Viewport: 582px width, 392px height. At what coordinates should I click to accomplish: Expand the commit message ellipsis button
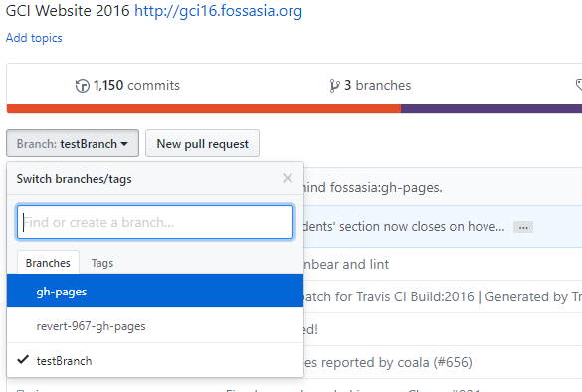tap(523, 227)
